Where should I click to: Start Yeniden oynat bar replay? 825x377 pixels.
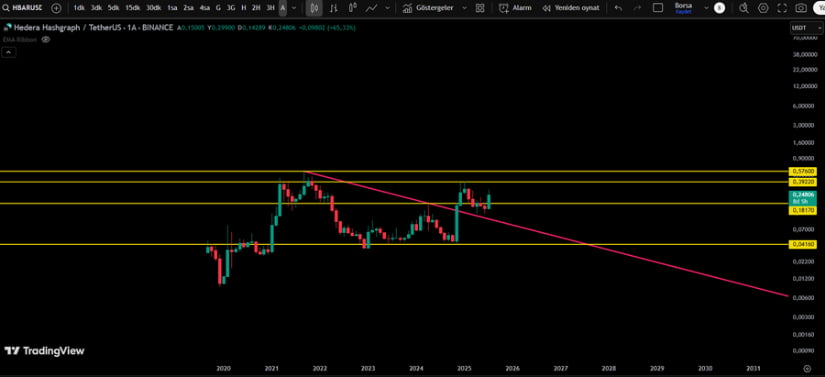[x=570, y=8]
